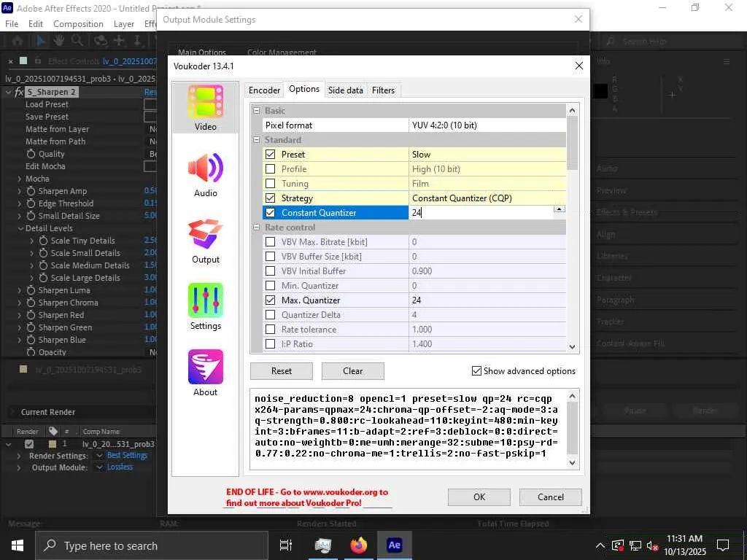Open the Video section in Voukoder
Viewport: 747px width, 560px height.
pyautogui.click(x=205, y=108)
